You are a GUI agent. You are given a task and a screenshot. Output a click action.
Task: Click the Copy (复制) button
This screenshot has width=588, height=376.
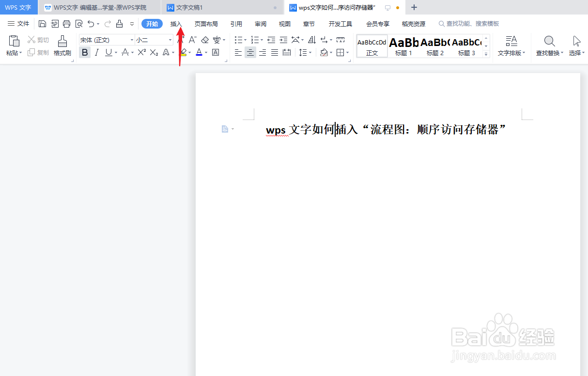coord(38,52)
